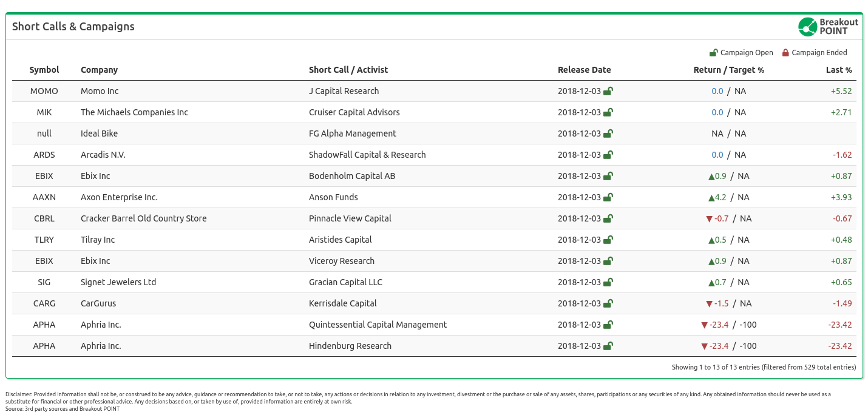Click the red down arrow in the Cracker Barrel row

point(709,219)
